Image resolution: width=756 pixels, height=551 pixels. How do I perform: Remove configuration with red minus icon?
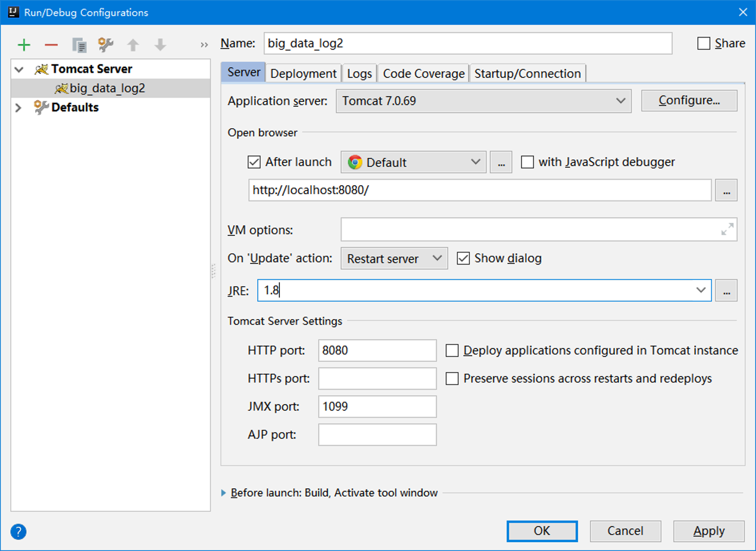point(51,45)
